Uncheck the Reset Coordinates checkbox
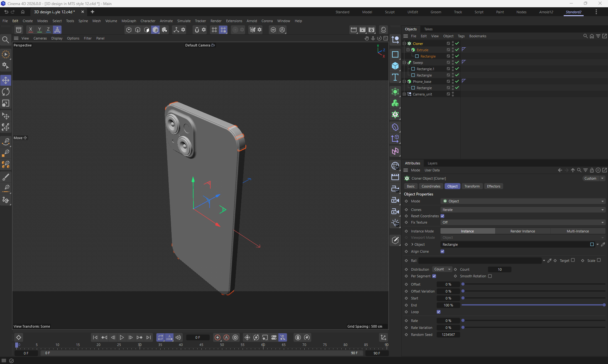The width and height of the screenshot is (608, 364). click(x=442, y=216)
